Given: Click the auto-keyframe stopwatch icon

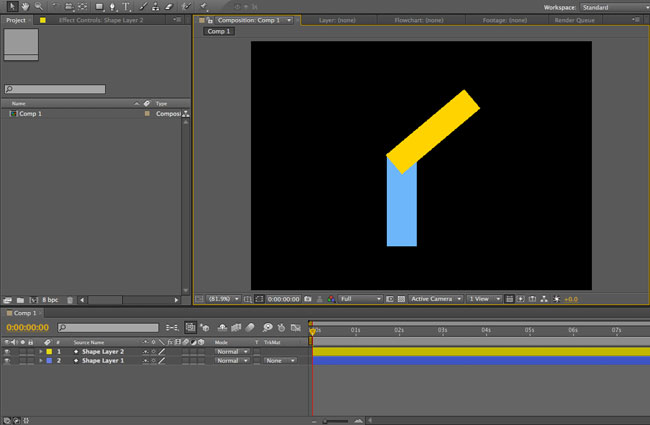Looking at the screenshot, I should (x=281, y=328).
